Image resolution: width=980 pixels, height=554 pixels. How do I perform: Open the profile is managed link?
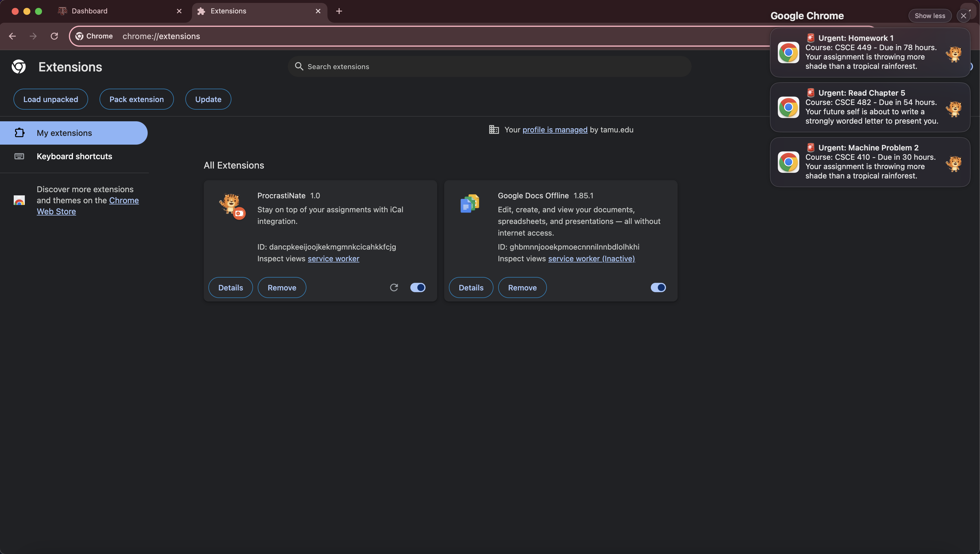tap(555, 130)
